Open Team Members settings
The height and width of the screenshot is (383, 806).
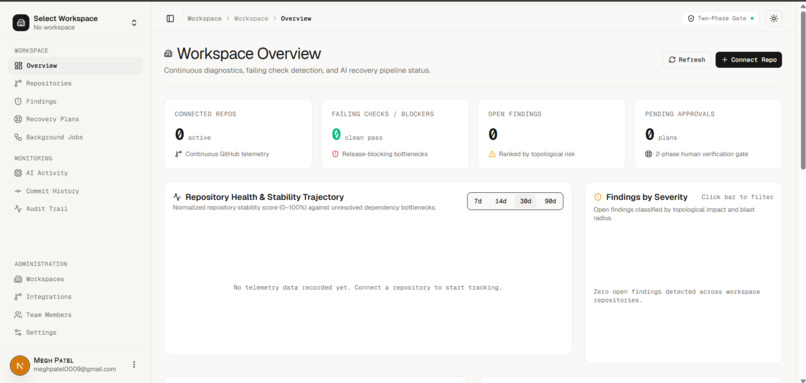[x=75, y=315]
